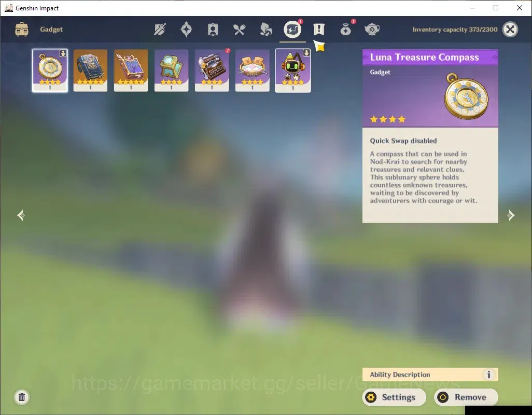This screenshot has height=415, width=532.
Task: Switch to the Artifacts inventory tab
Action: coord(186,30)
